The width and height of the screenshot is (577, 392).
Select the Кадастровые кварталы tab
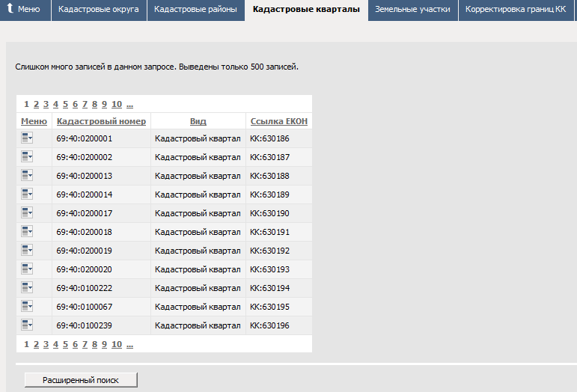coord(306,10)
